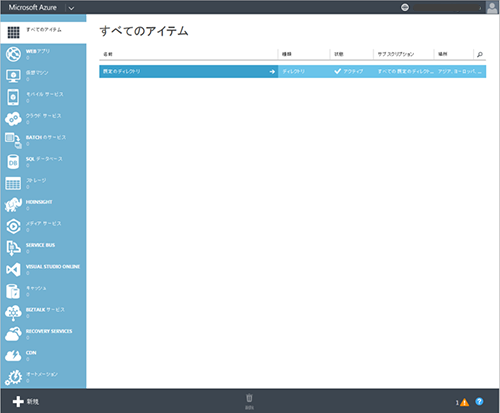Select HDInsight in the sidebar
500x413 pixels.
[x=43, y=205]
